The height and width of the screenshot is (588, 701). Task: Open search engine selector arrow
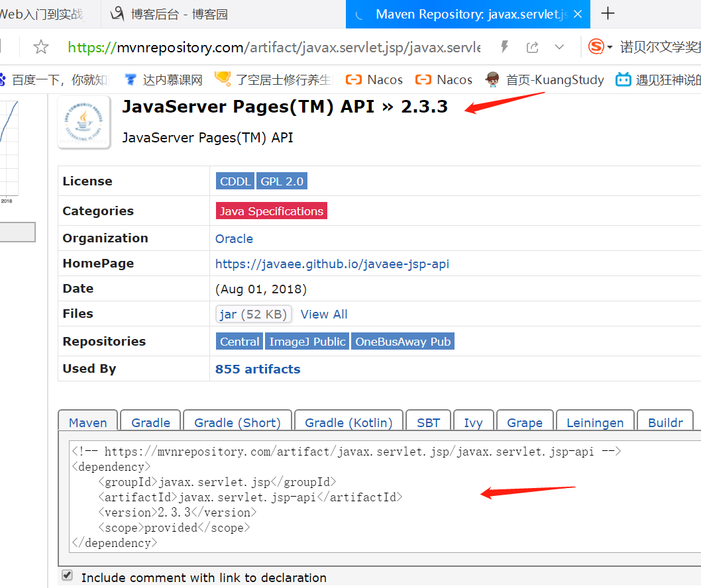pyautogui.click(x=610, y=47)
